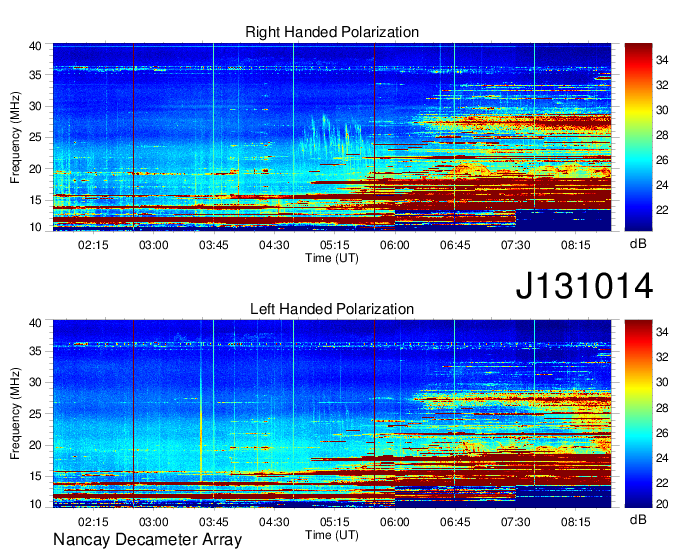Click the Right Handed plot's Time (UT) label

(x=332, y=258)
